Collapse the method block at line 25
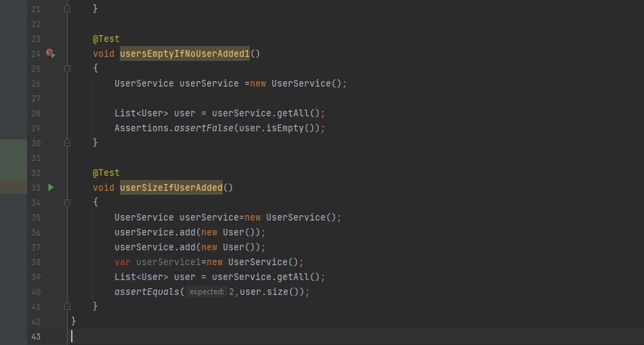The width and height of the screenshot is (644, 345). click(x=67, y=68)
